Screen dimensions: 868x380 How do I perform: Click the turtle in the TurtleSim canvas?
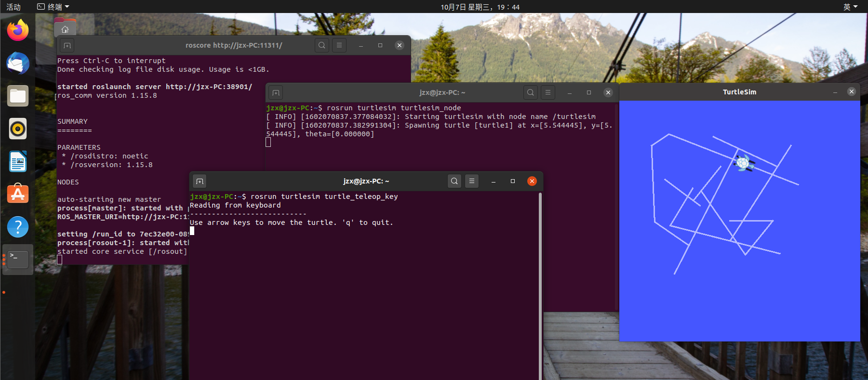pos(744,163)
